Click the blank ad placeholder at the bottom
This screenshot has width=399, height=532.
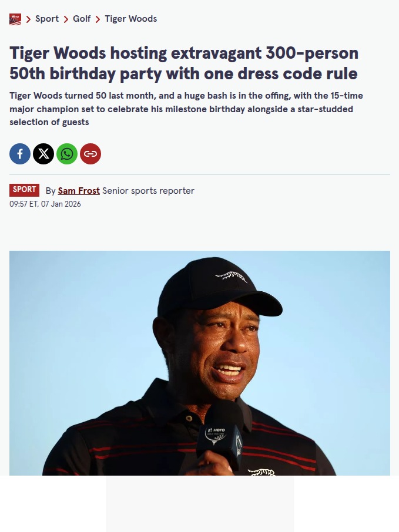[200, 504]
